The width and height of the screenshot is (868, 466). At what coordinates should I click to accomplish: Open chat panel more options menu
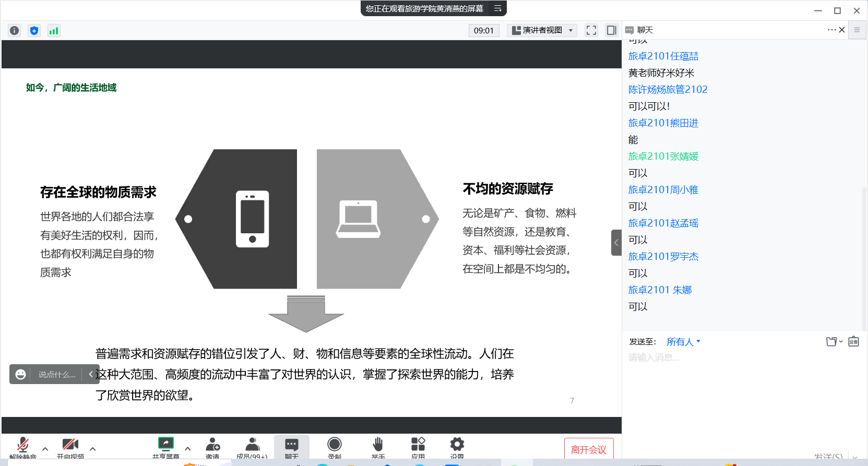[x=831, y=30]
